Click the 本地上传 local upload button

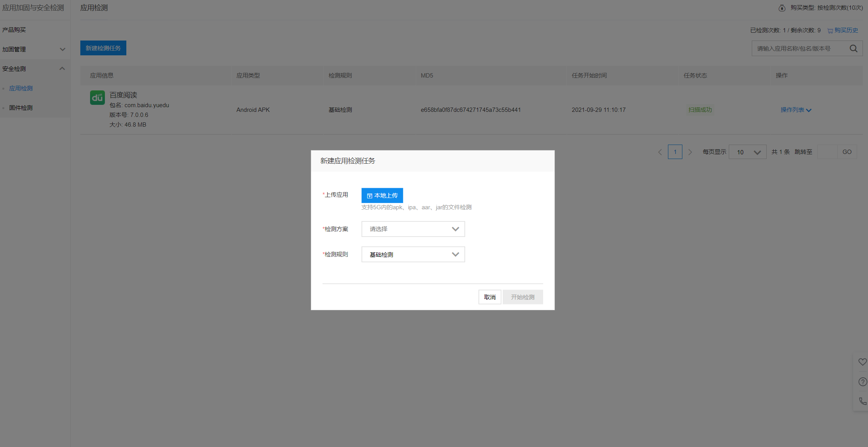point(382,195)
